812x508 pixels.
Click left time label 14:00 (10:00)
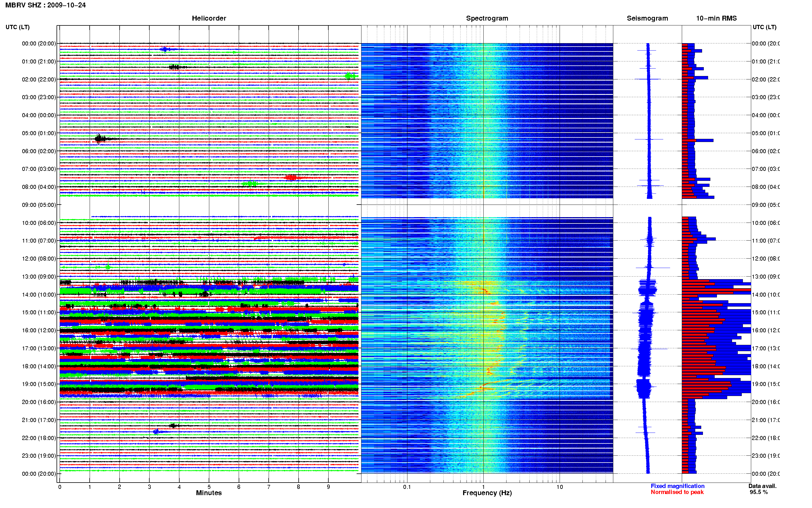click(x=39, y=295)
